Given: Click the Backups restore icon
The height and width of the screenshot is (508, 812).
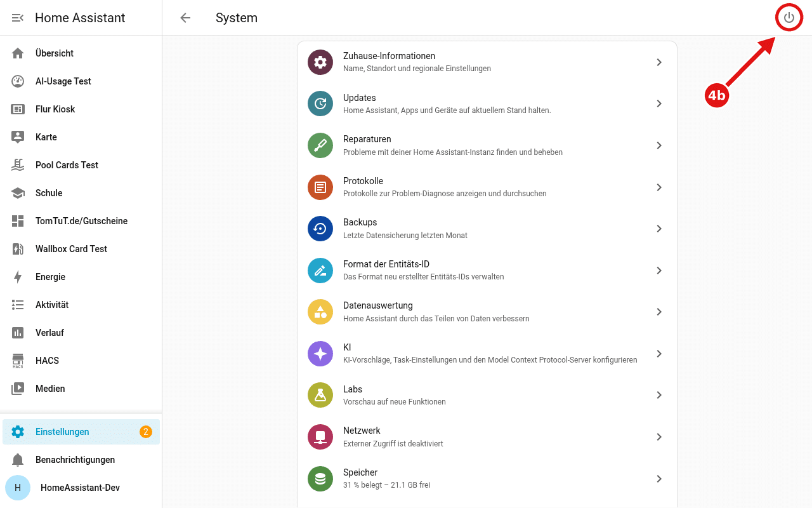Looking at the screenshot, I should [320, 229].
